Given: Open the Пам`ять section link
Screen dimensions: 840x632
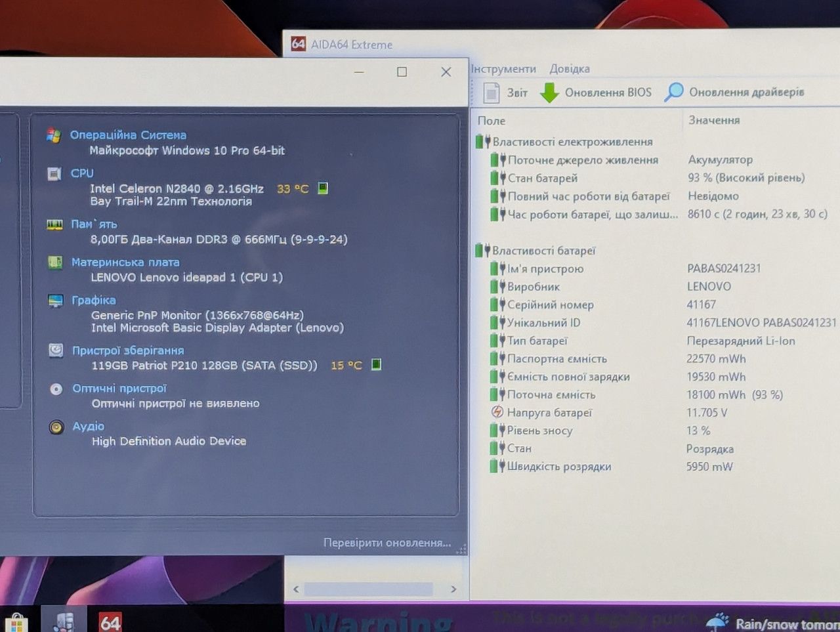Looking at the screenshot, I should point(94,224).
